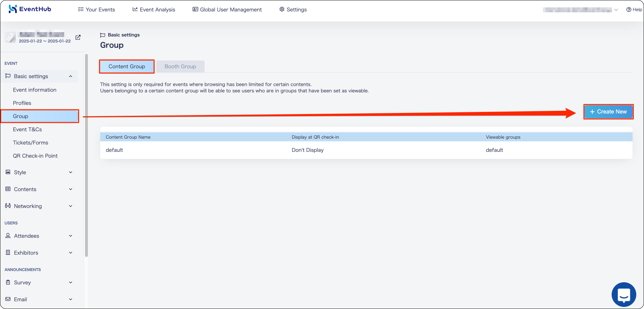Click the Basic settings flag icon in sidebar
The image size is (644, 309).
point(8,76)
